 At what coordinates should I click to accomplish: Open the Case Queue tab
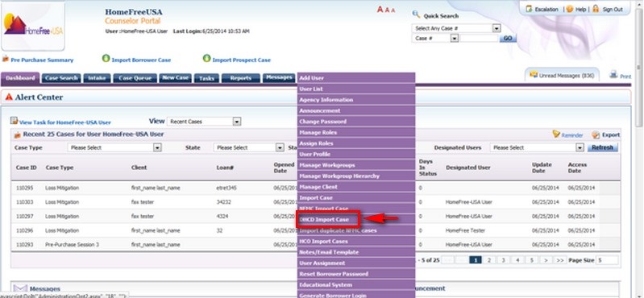point(135,78)
